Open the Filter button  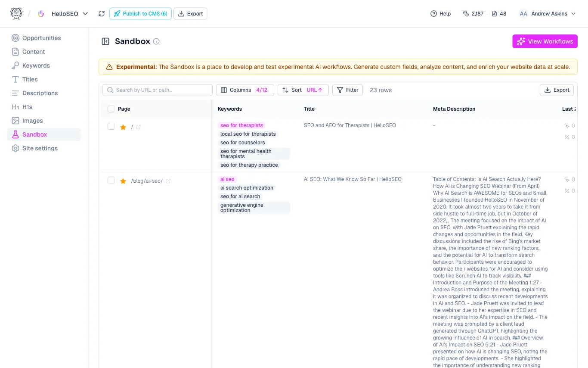(348, 90)
